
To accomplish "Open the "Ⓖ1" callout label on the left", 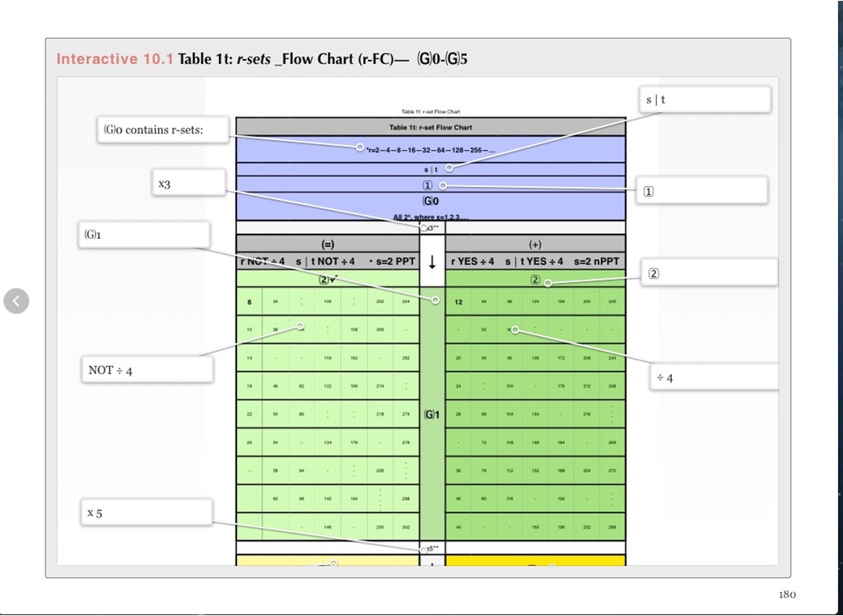I will coord(143,235).
